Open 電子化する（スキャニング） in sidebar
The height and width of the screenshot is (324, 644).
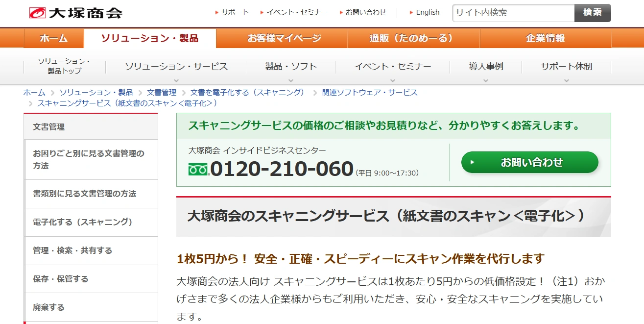[91, 222]
